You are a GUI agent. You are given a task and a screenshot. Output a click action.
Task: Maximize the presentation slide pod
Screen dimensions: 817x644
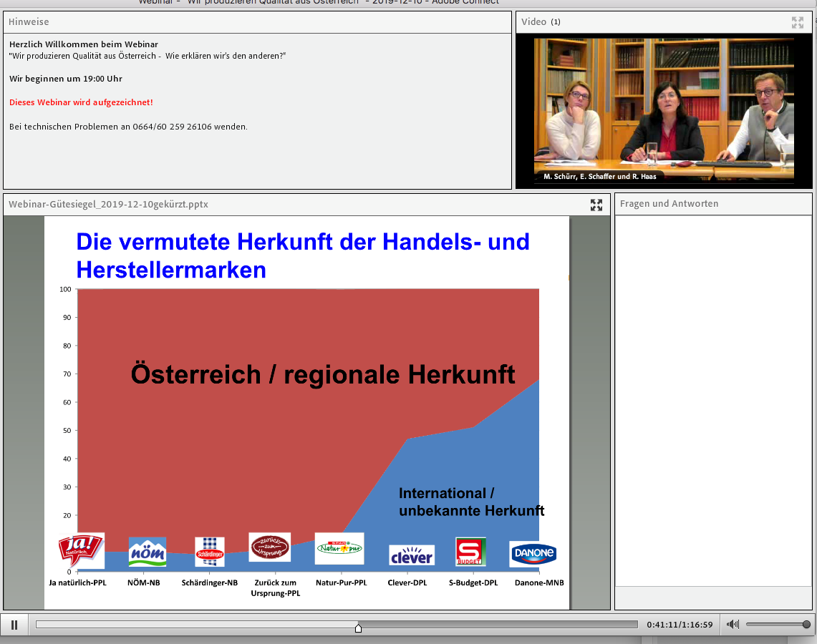click(x=596, y=205)
